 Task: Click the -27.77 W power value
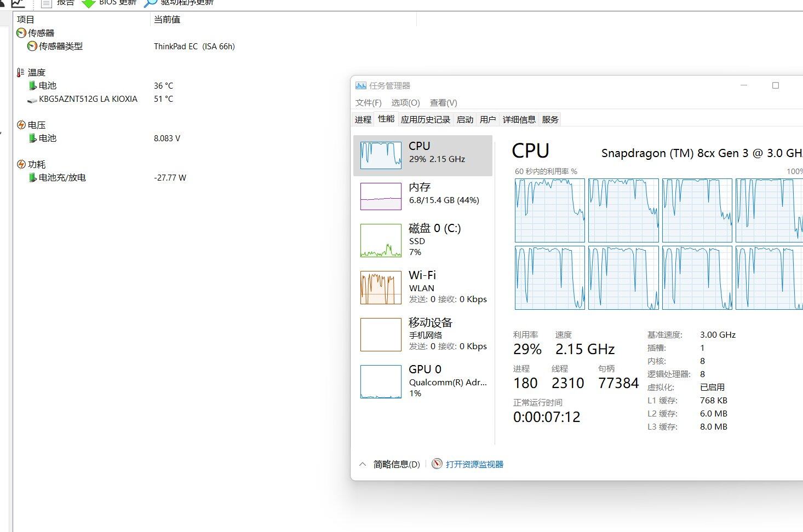pos(170,178)
